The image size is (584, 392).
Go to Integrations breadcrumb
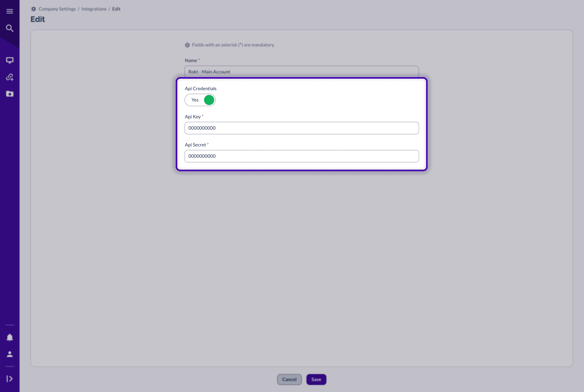[94, 9]
